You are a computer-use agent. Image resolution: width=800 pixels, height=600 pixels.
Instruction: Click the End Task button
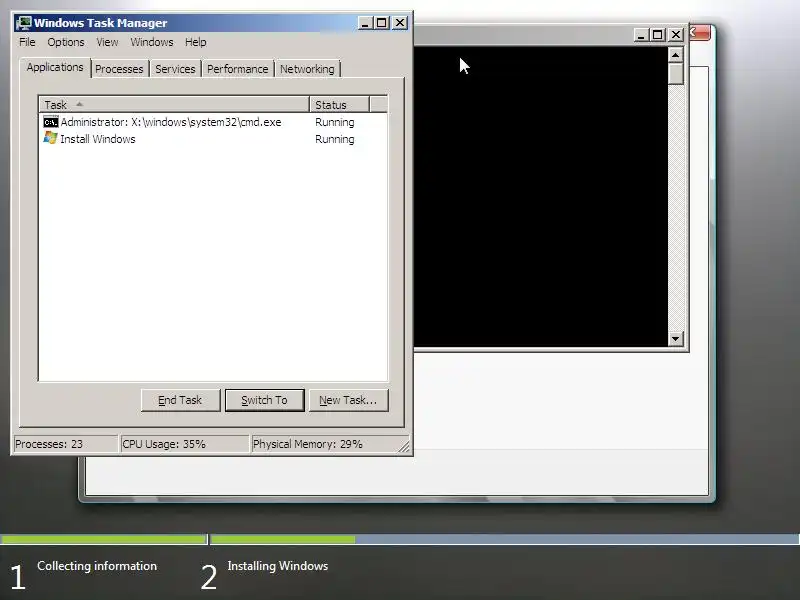(x=181, y=400)
